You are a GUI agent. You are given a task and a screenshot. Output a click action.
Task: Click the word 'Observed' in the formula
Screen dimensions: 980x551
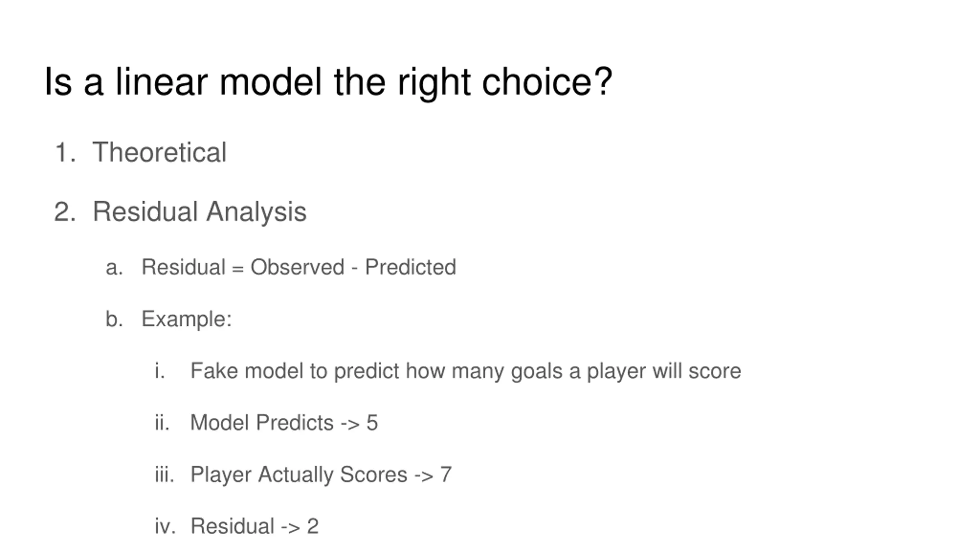(x=297, y=267)
